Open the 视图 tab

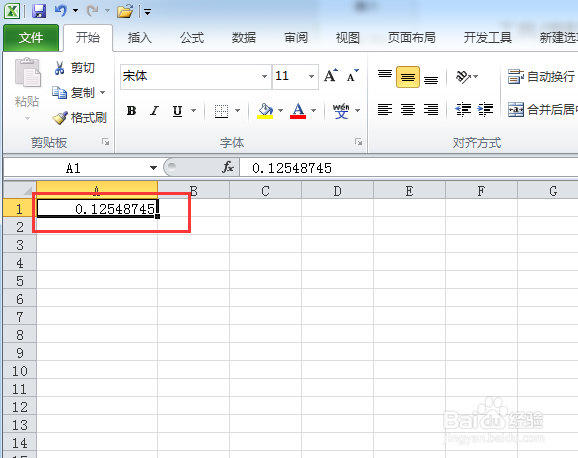click(348, 38)
